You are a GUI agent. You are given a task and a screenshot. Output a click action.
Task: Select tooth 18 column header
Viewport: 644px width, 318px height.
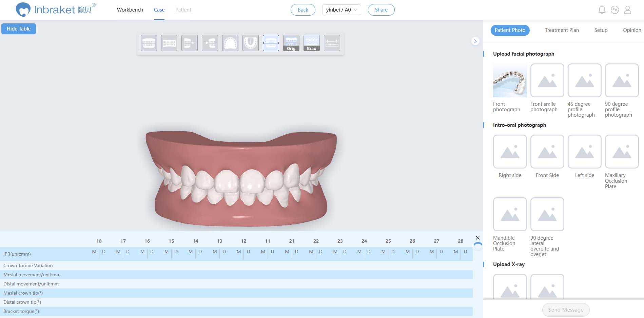(99, 241)
